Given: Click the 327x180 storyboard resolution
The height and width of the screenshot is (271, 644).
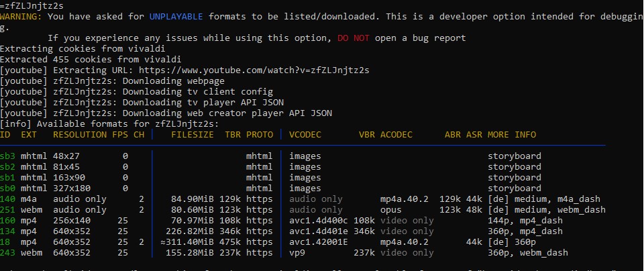Looking at the screenshot, I should tap(72, 188).
